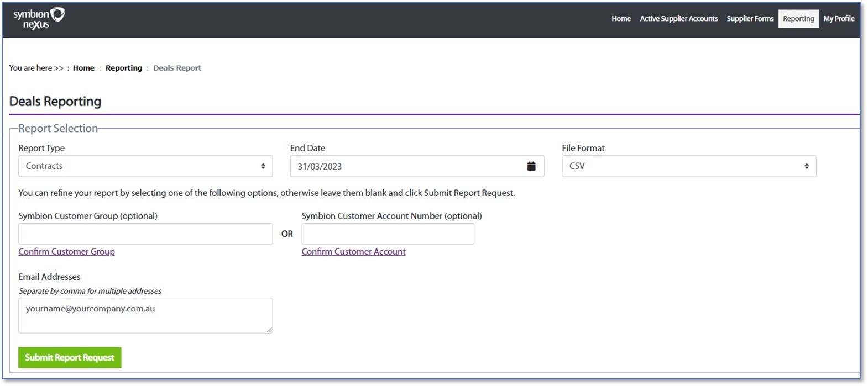Screen dimensions: 868x386
Task: Click the Symbion Customer Account Number field
Action: point(388,234)
